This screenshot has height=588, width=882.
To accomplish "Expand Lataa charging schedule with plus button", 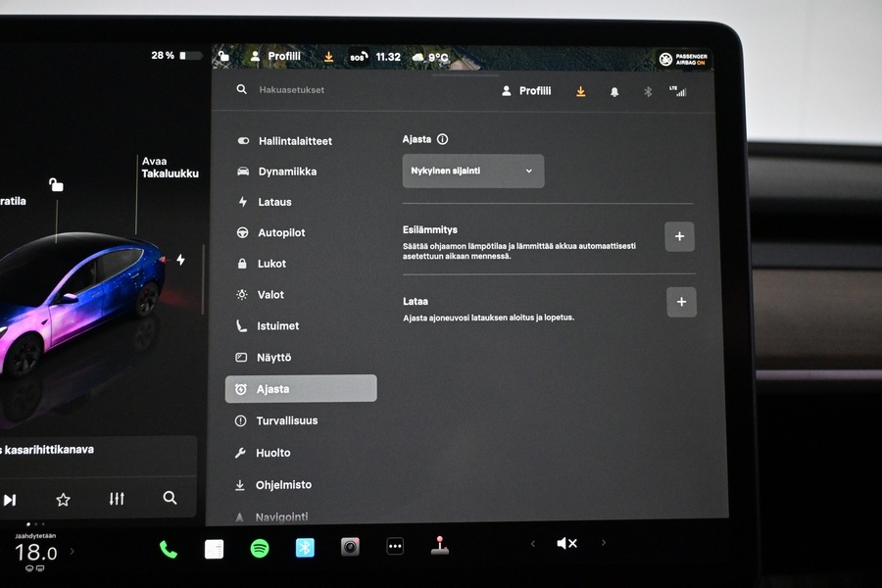I will (681, 302).
